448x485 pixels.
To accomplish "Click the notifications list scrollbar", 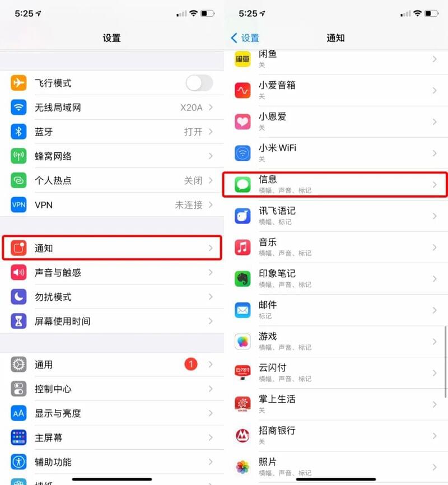I will [x=446, y=361].
